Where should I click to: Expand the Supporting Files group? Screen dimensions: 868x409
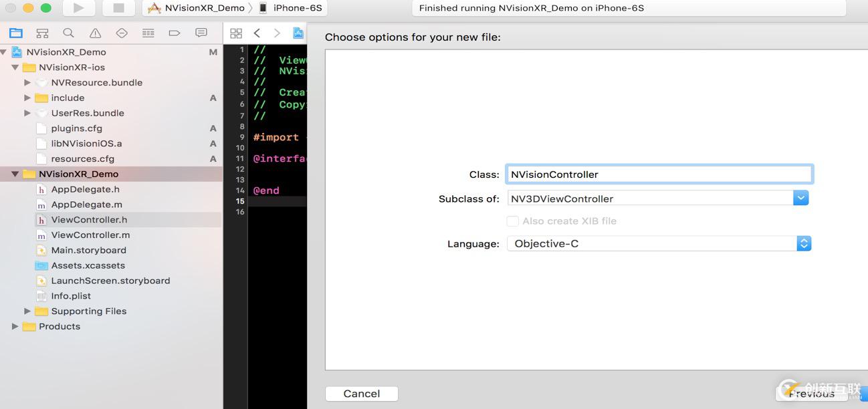[27, 311]
